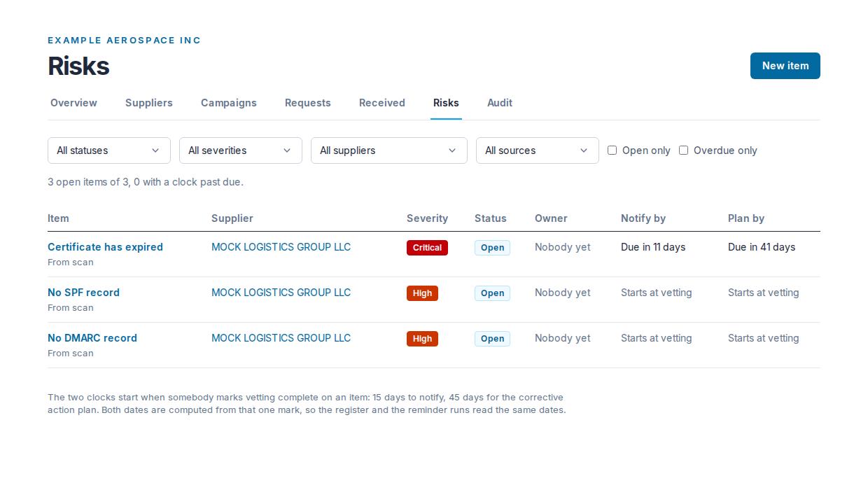Click the Notify by column header
Viewport: 868px width, 490px height.
pos(643,218)
